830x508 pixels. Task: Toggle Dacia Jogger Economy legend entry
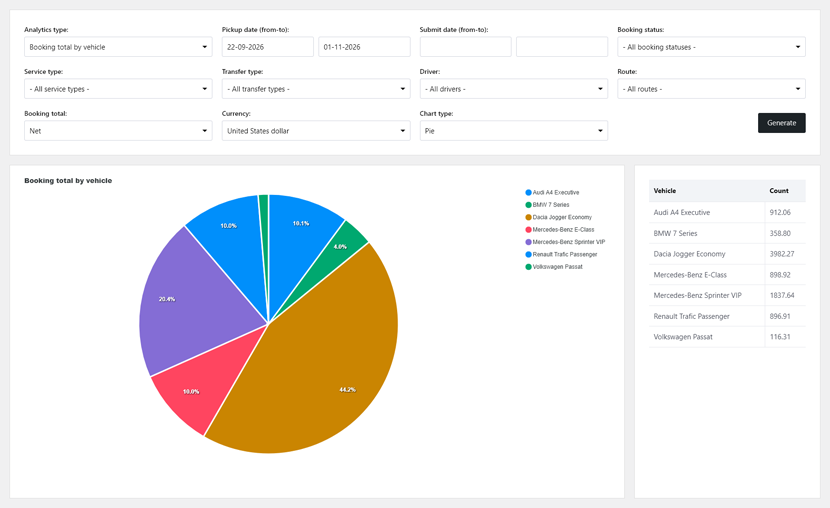(558, 217)
